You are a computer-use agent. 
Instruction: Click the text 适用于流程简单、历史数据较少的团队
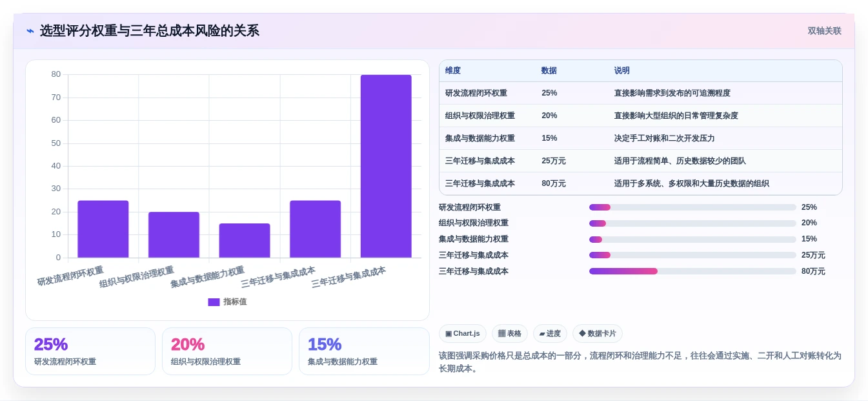click(x=680, y=161)
